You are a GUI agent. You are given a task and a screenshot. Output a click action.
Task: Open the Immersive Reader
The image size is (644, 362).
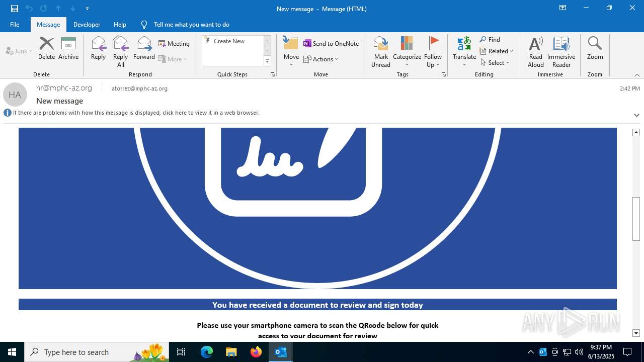[561, 52]
